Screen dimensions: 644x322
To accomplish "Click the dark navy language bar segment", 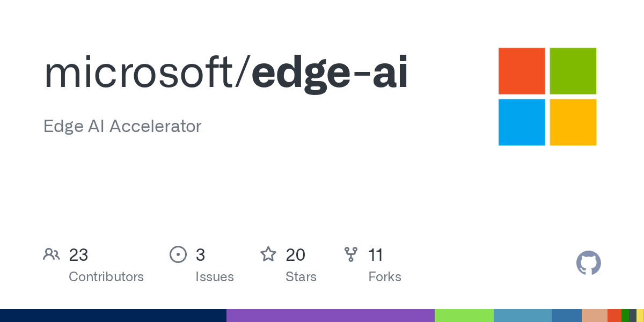I will click(x=113, y=316).
